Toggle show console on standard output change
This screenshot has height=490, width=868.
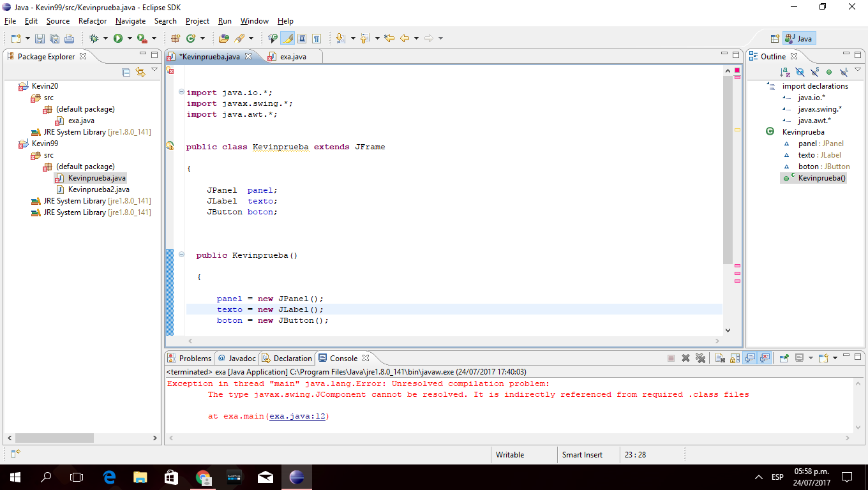tap(751, 358)
